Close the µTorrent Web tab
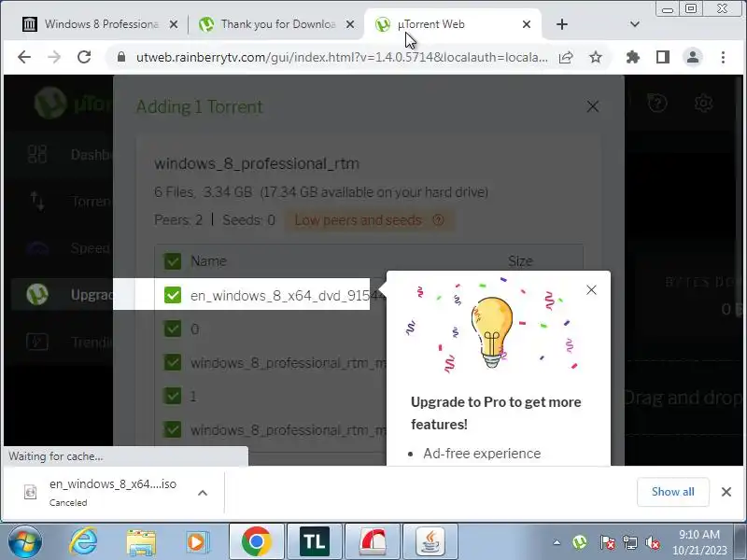747x560 pixels. [527, 24]
